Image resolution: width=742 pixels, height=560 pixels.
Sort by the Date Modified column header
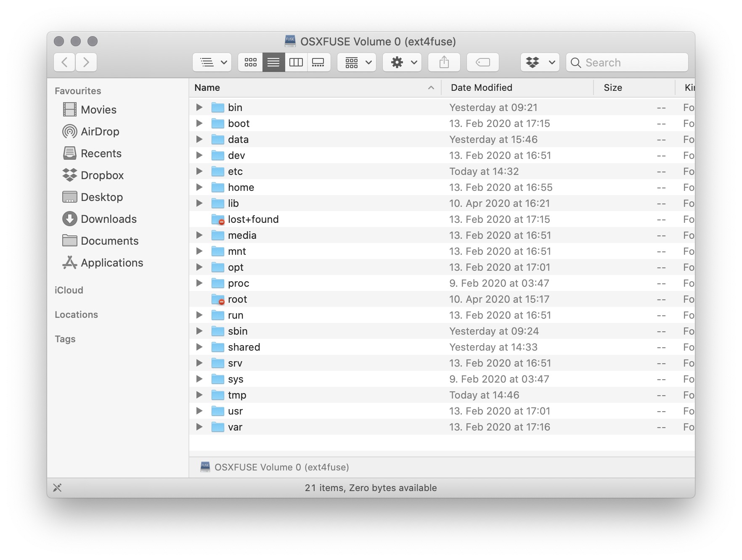point(517,87)
